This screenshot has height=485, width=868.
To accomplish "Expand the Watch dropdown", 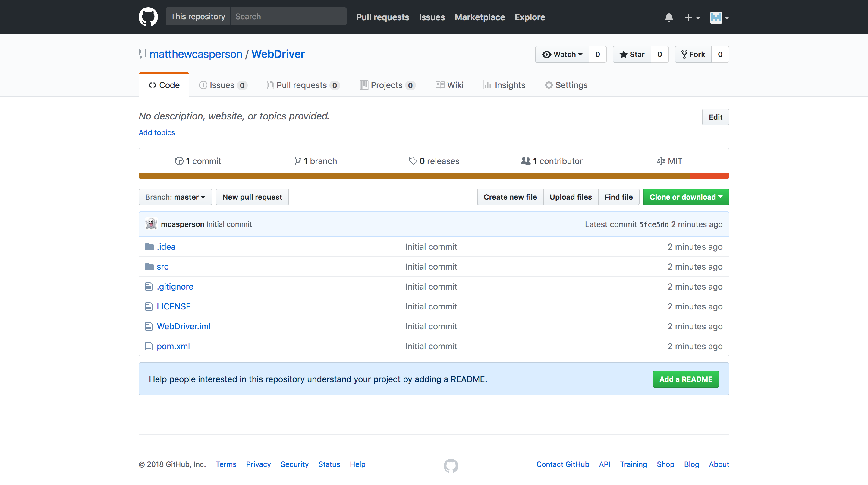I will click(562, 54).
